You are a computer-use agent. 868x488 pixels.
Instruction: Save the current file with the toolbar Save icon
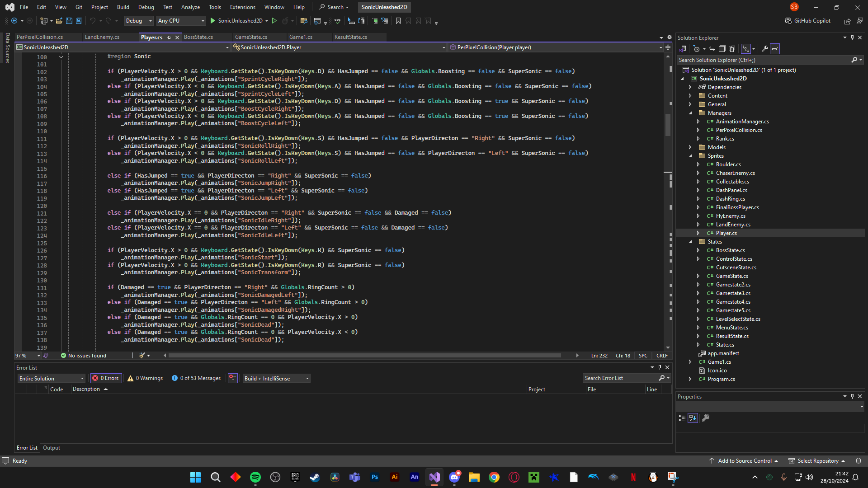(69, 21)
